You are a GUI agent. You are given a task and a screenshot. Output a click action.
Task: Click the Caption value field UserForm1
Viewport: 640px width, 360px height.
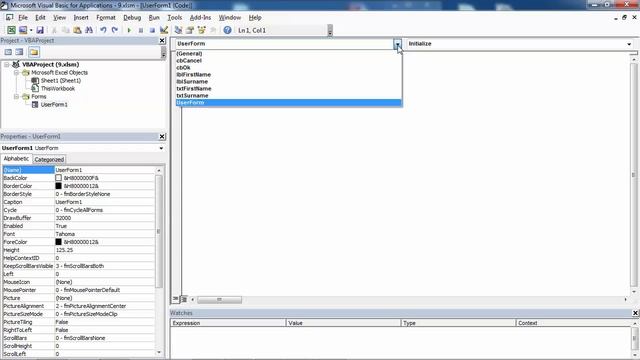[104, 202]
